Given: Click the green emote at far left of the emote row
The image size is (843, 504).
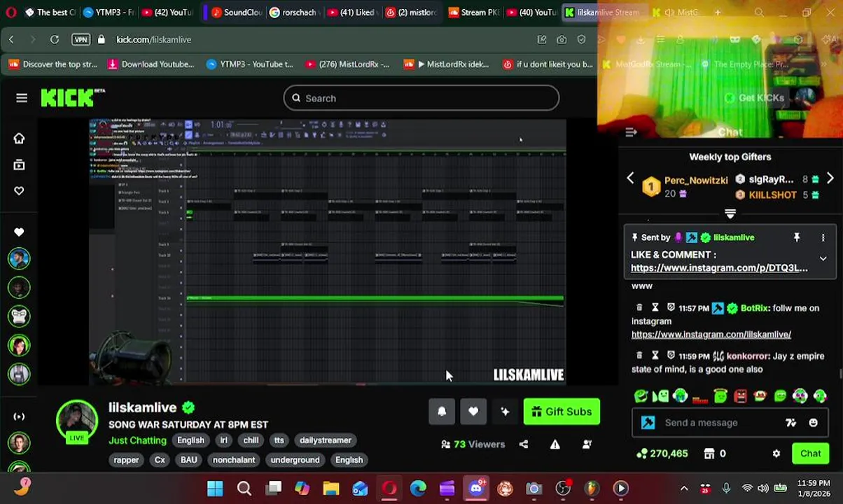Looking at the screenshot, I should click(641, 397).
